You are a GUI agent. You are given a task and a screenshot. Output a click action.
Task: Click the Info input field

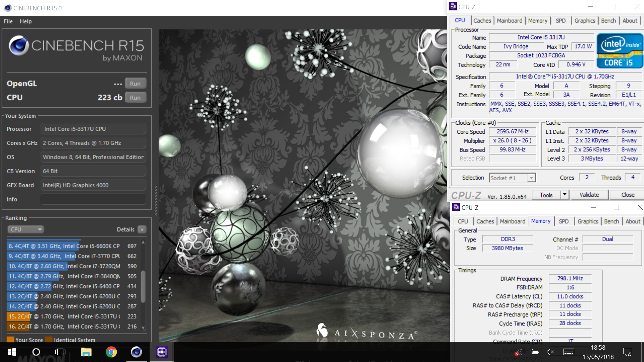pos(93,199)
